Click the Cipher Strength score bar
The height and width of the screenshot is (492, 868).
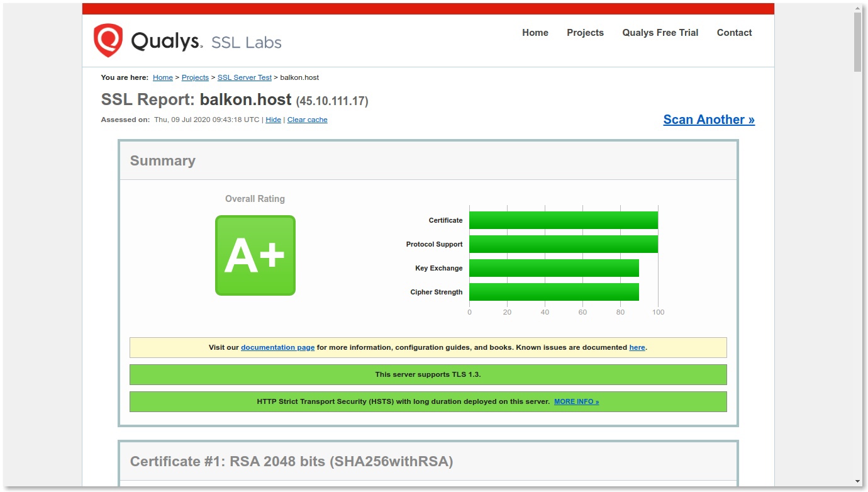click(x=554, y=292)
